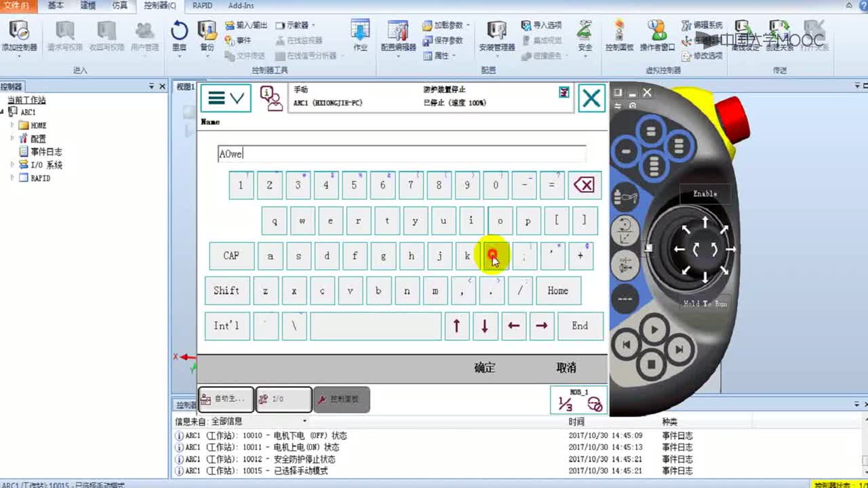Open the ABB main menu dropdown
Image resolution: width=868 pixels, height=488 pixels.
click(x=226, y=98)
